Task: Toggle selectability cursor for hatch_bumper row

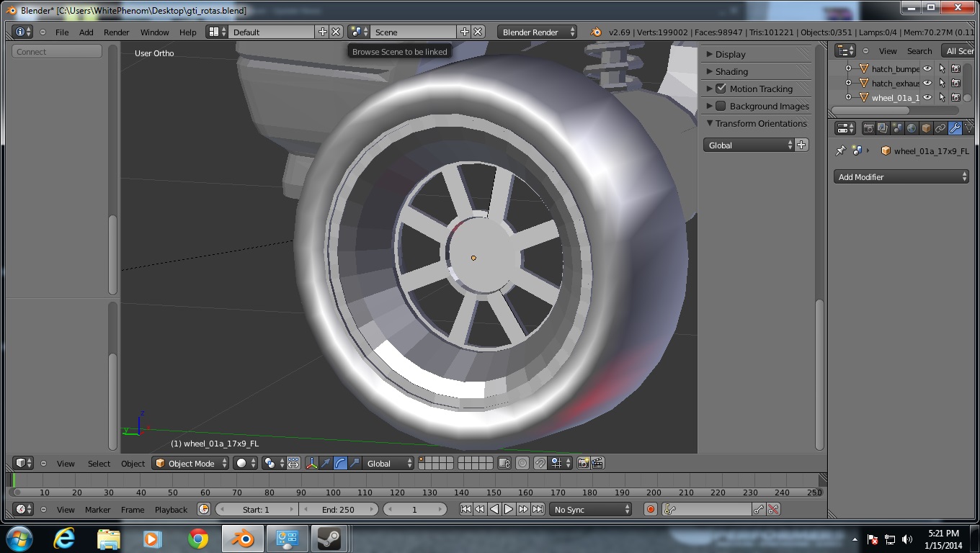Action: pos(942,69)
